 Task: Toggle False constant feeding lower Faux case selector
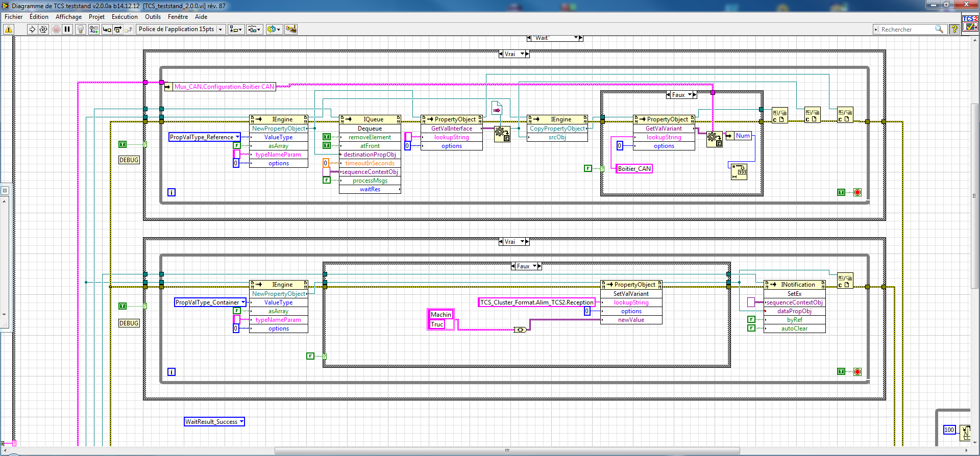click(310, 356)
